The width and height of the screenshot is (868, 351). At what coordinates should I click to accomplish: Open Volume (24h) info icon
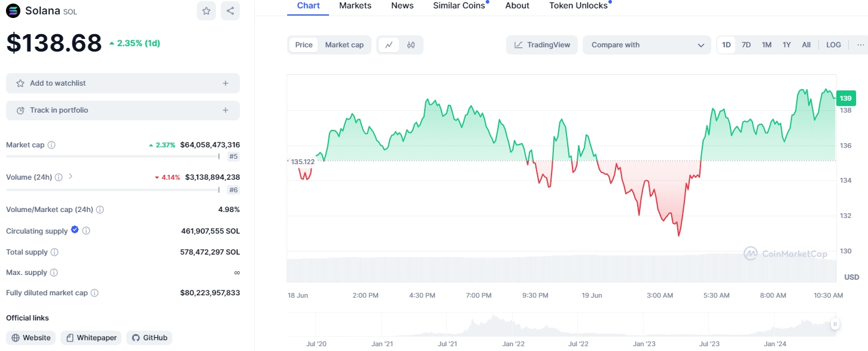pyautogui.click(x=59, y=177)
